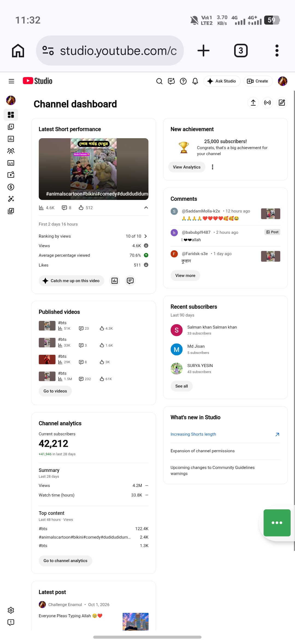Open top content #bts with 122.4K views

coord(93,529)
